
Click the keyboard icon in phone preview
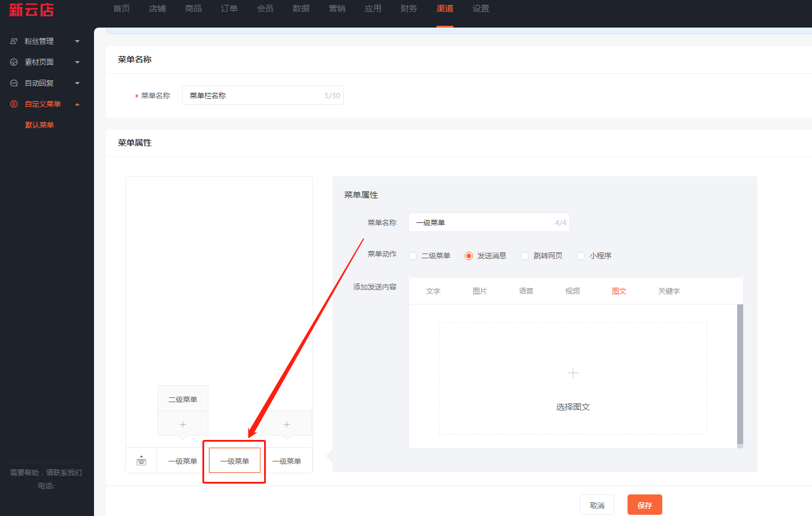click(141, 461)
